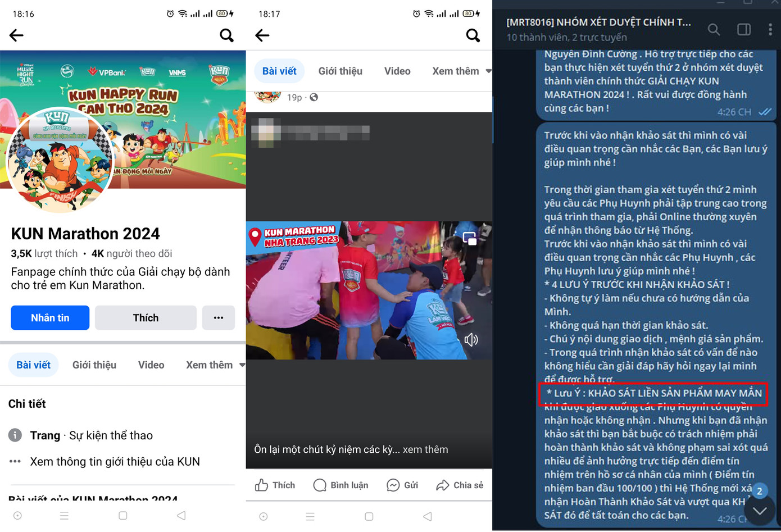Image resolution: width=781 pixels, height=532 pixels.
Task: Jump to newest messages with the chevron badge
Action: (x=759, y=509)
